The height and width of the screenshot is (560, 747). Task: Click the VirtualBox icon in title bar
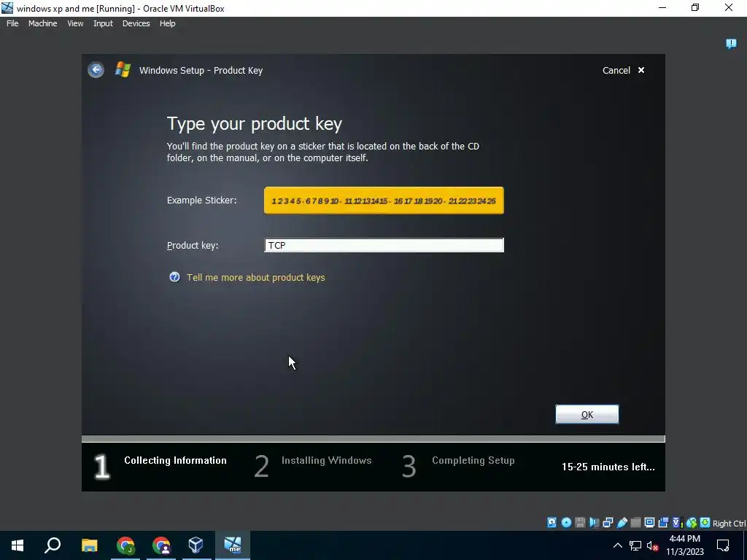pyautogui.click(x=7, y=7)
